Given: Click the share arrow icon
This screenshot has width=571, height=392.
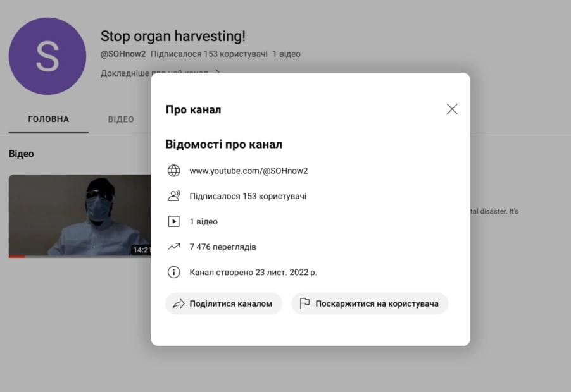Looking at the screenshot, I should (x=179, y=303).
